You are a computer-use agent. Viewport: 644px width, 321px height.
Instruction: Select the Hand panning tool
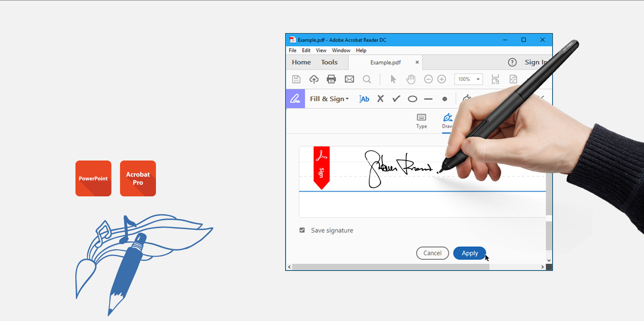(x=410, y=79)
